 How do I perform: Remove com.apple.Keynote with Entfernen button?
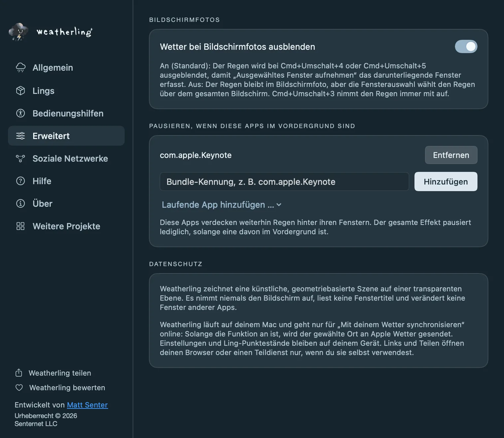[x=451, y=155]
